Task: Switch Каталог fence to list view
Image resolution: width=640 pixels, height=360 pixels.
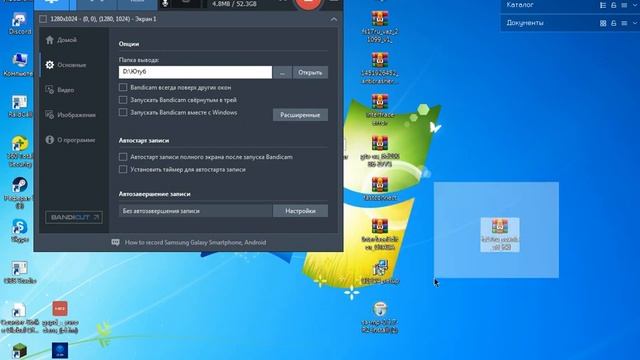Action: point(603,5)
